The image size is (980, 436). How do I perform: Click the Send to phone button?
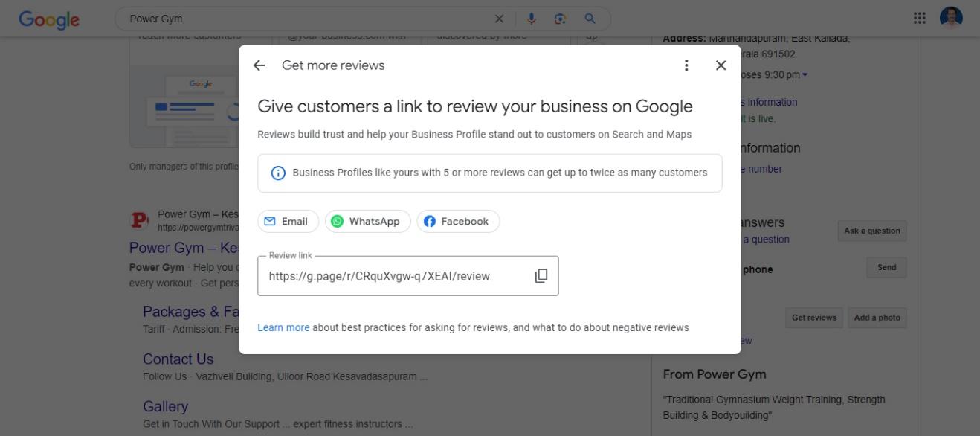[887, 267]
